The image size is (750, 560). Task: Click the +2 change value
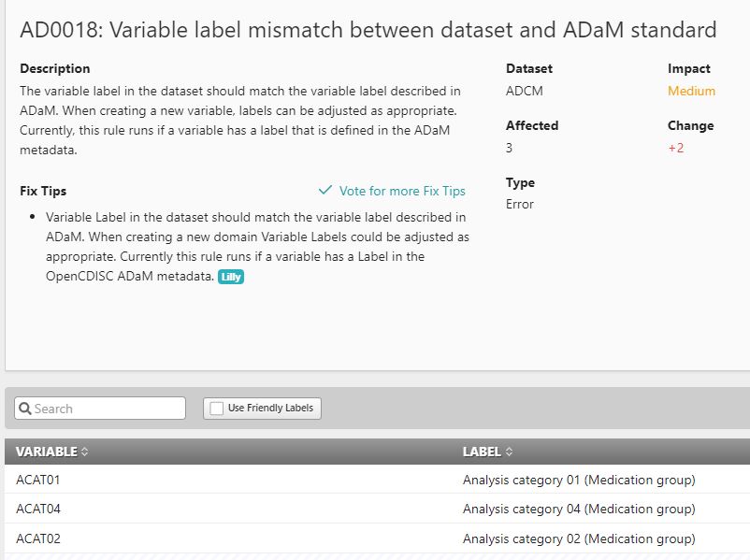click(676, 148)
